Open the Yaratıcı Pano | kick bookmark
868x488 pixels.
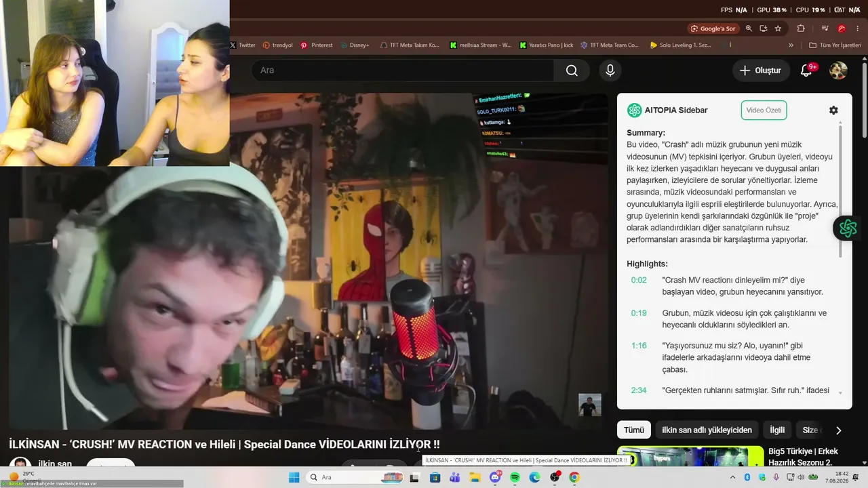pyautogui.click(x=547, y=45)
